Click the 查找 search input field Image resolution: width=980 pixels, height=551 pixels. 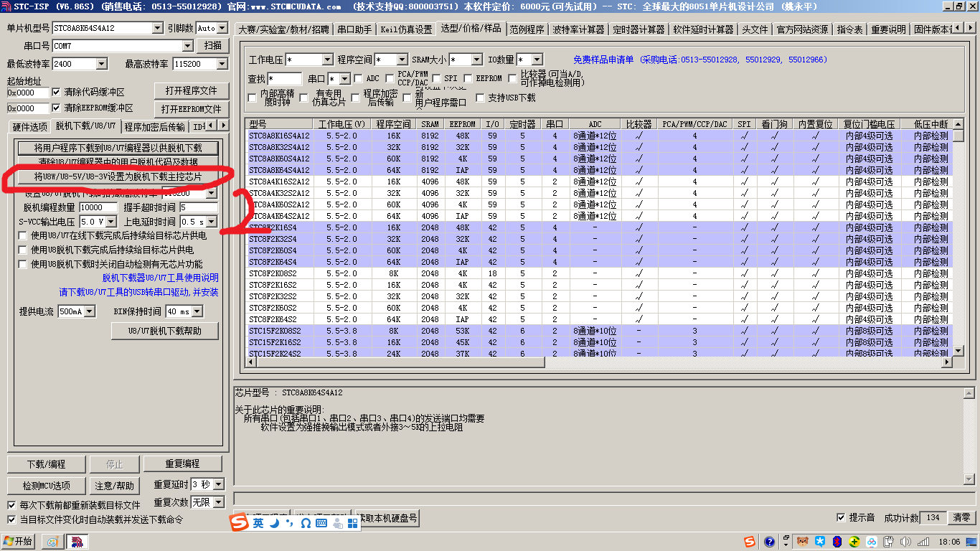285,79
